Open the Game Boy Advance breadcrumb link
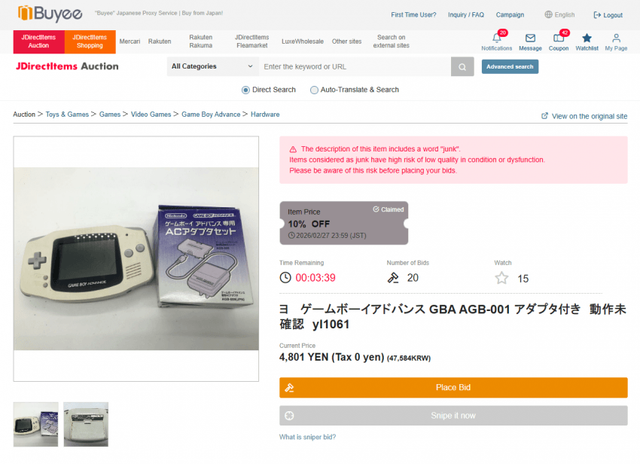640x464 pixels. (x=211, y=115)
